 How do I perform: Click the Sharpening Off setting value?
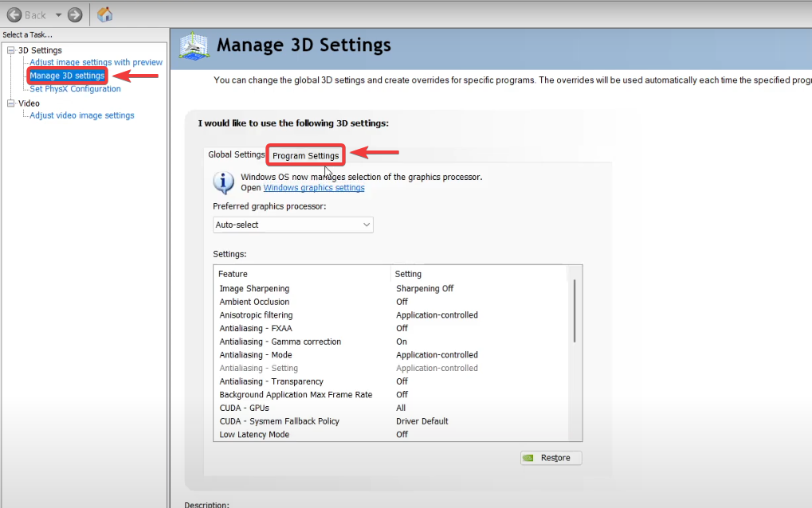(425, 288)
